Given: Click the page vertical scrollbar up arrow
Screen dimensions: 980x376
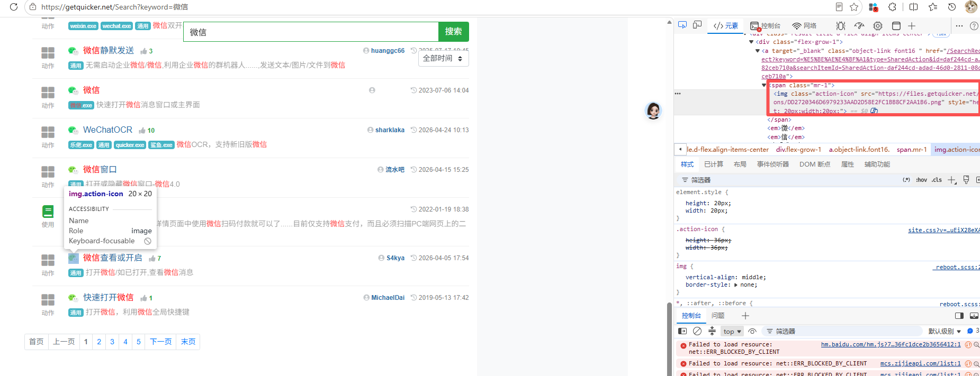Looking at the screenshot, I should (x=669, y=22).
